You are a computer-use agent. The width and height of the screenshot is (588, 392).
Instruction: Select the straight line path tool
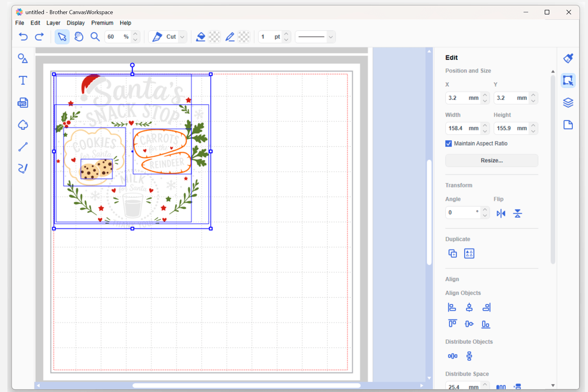(23, 147)
